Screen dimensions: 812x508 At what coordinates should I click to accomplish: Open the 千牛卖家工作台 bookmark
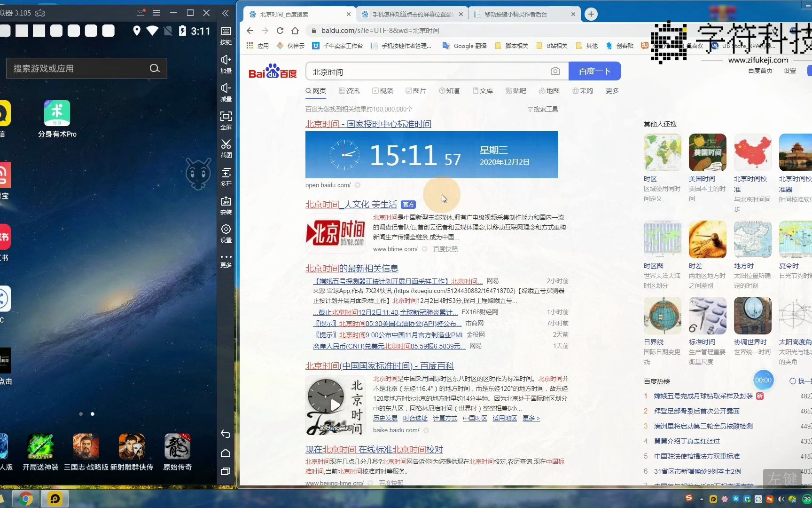(x=337, y=46)
